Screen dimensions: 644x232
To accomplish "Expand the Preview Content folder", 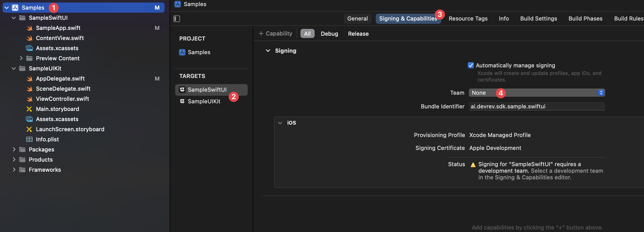I will (x=21, y=59).
